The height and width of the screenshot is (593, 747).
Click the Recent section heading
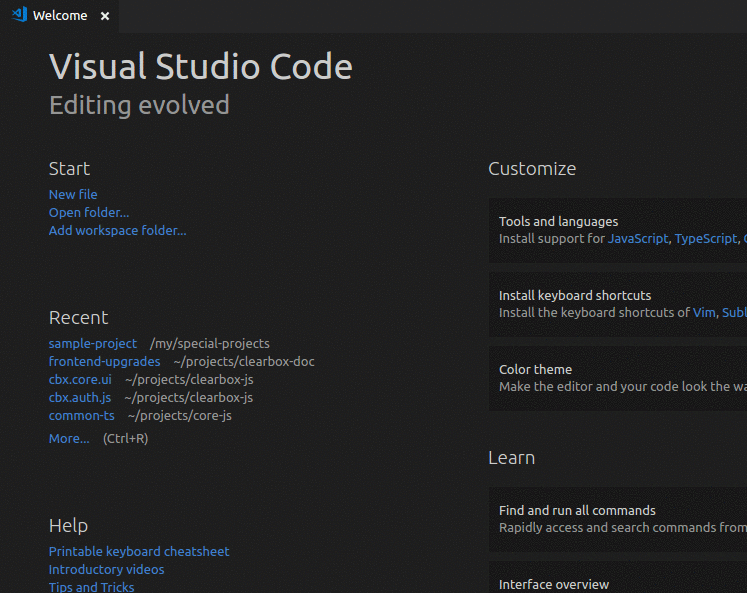click(x=79, y=318)
